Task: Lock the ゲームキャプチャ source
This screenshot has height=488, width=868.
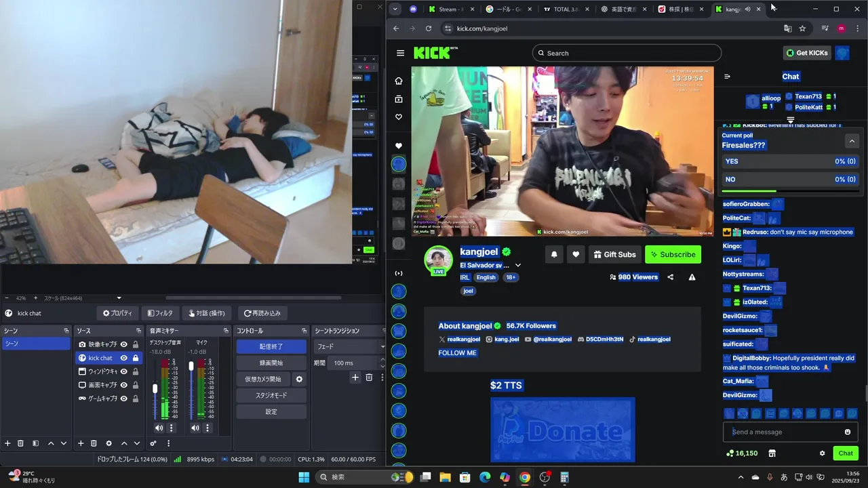Action: tap(136, 399)
